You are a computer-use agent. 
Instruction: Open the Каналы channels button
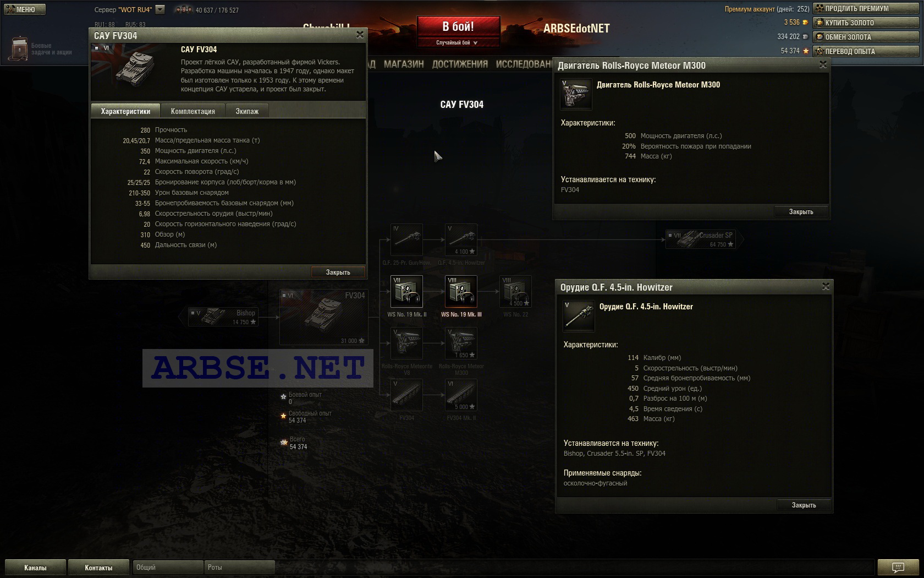(35, 568)
